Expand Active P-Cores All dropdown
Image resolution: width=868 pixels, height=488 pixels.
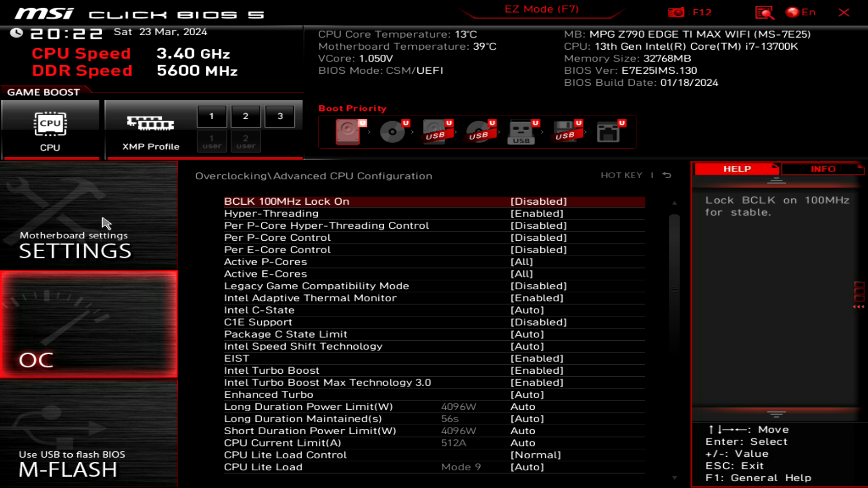point(522,262)
